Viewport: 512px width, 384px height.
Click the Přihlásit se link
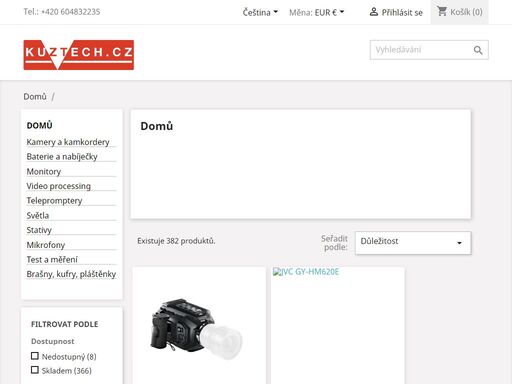point(402,13)
